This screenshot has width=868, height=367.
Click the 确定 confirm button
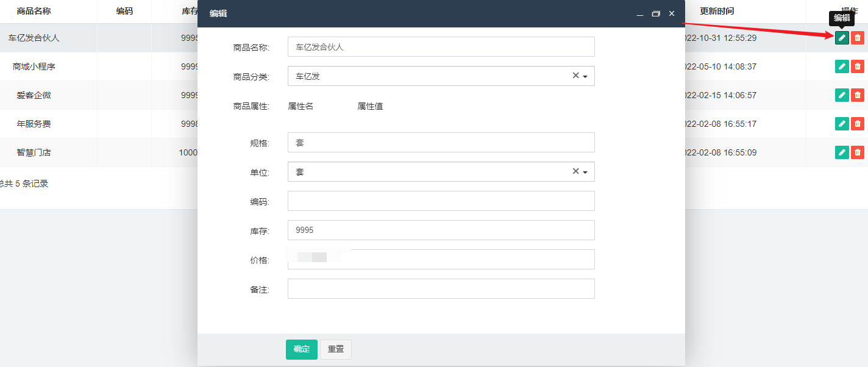coord(301,349)
